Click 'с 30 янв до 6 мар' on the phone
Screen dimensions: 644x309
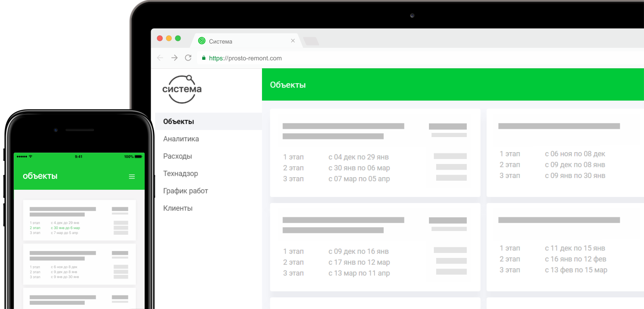pyautogui.click(x=65, y=228)
